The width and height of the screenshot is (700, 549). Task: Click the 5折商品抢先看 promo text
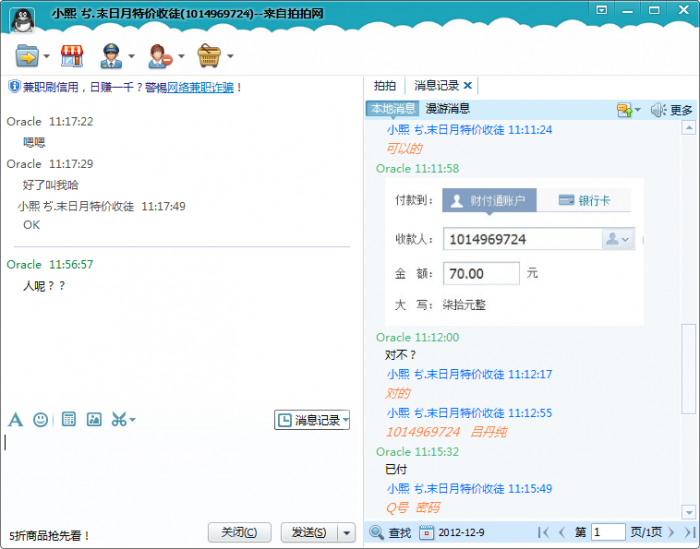click(49, 536)
